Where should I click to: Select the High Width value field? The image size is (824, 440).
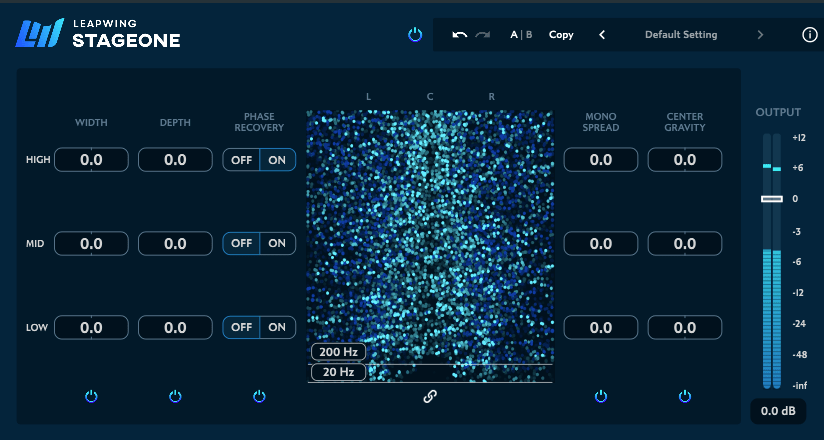pos(91,160)
